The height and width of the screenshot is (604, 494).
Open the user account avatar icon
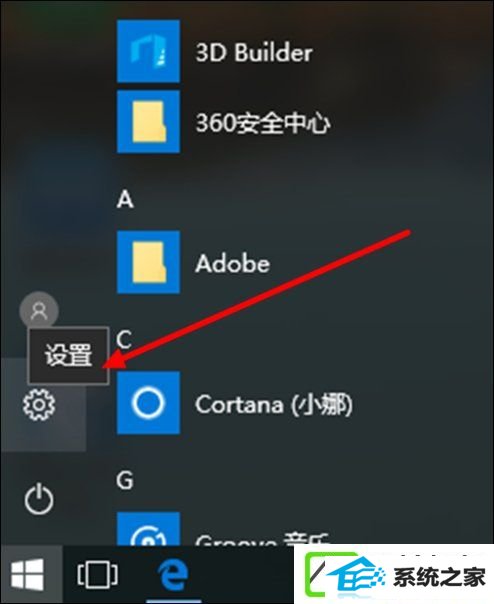(x=39, y=310)
